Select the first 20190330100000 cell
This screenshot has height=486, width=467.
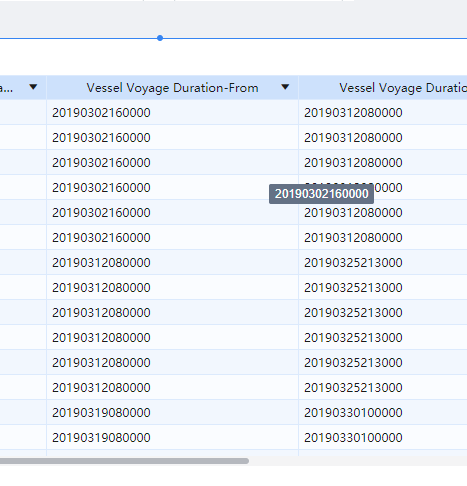tap(383, 413)
